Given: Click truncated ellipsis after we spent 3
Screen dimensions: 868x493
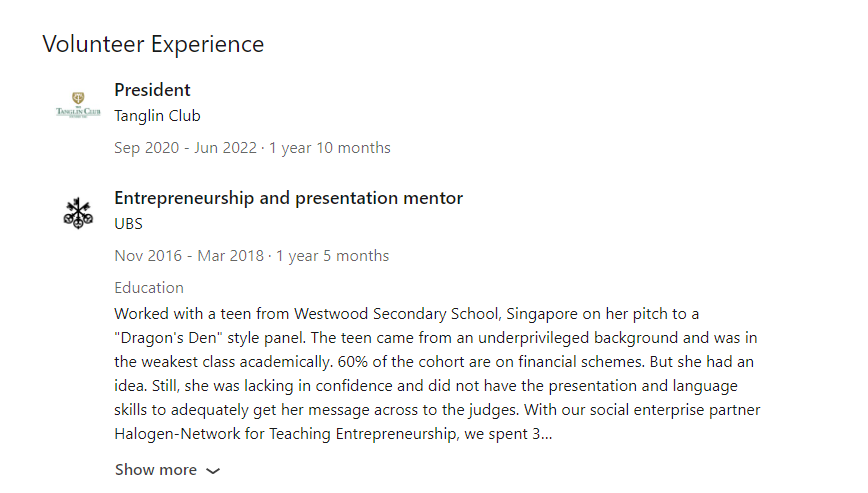Looking at the screenshot, I should tap(547, 435).
